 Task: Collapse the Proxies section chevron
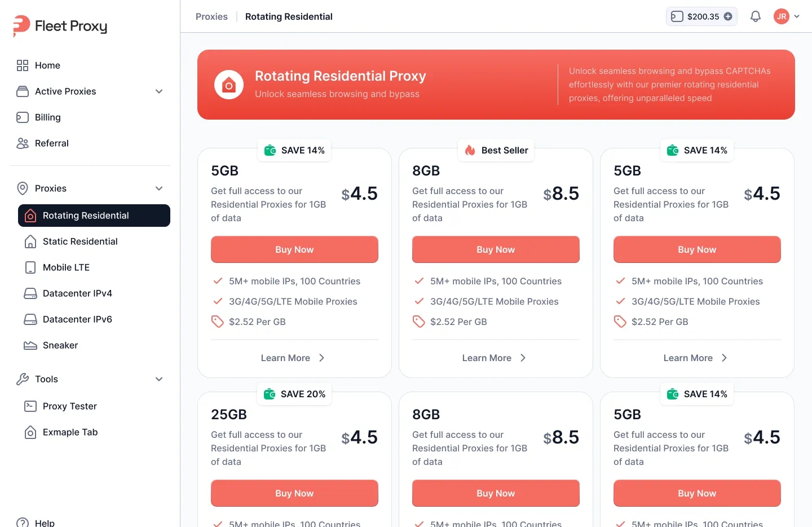pos(159,188)
